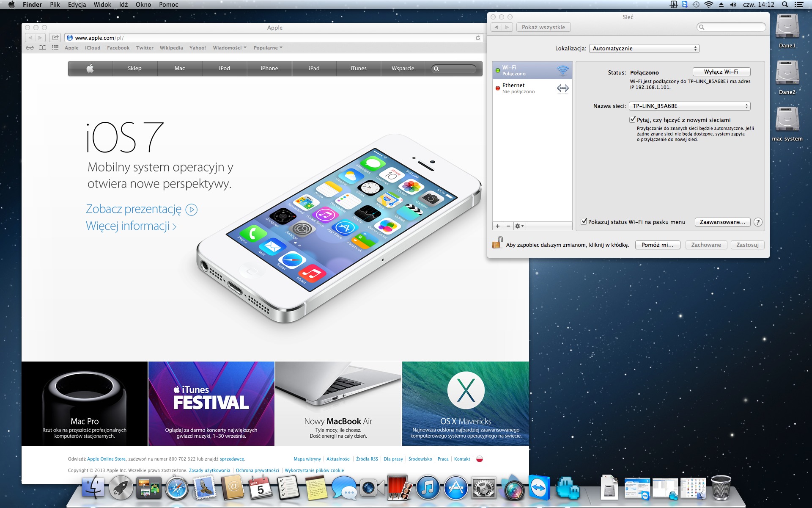
Task: Select Ethernet in network services list
Action: pyautogui.click(x=532, y=88)
